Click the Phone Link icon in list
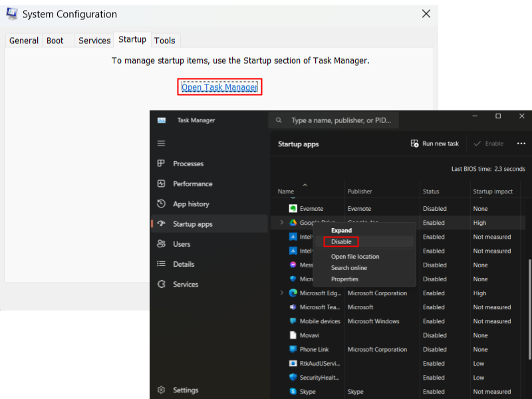The width and height of the screenshot is (532, 399). [x=293, y=349]
